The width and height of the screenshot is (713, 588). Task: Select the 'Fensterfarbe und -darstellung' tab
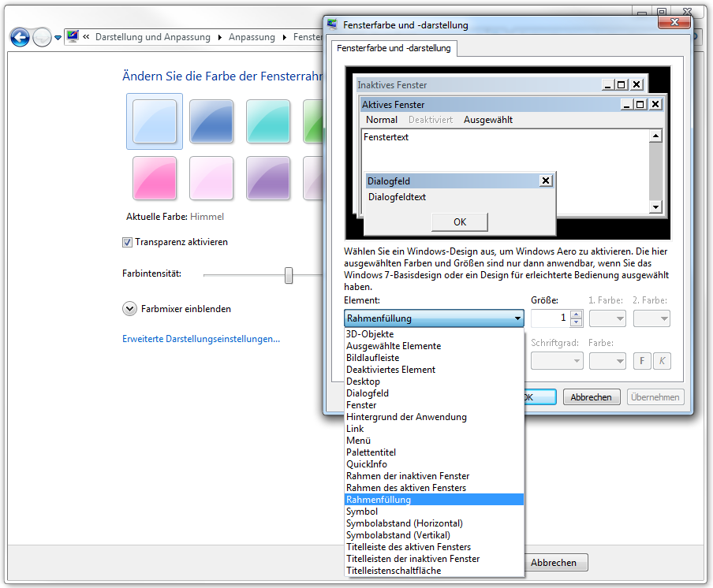(x=394, y=48)
